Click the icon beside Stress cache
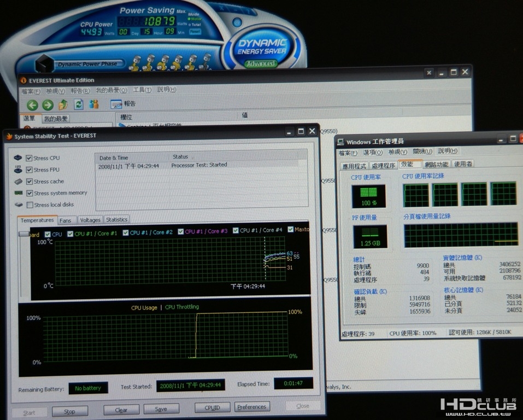 click(x=19, y=181)
